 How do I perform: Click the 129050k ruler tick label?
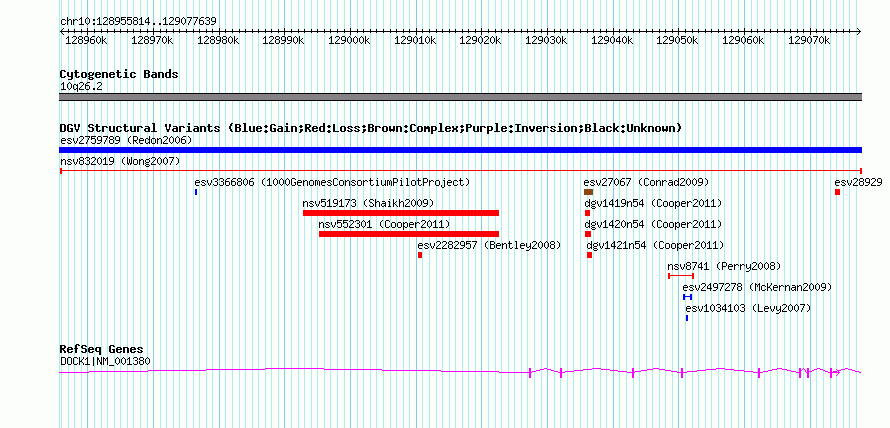point(677,40)
